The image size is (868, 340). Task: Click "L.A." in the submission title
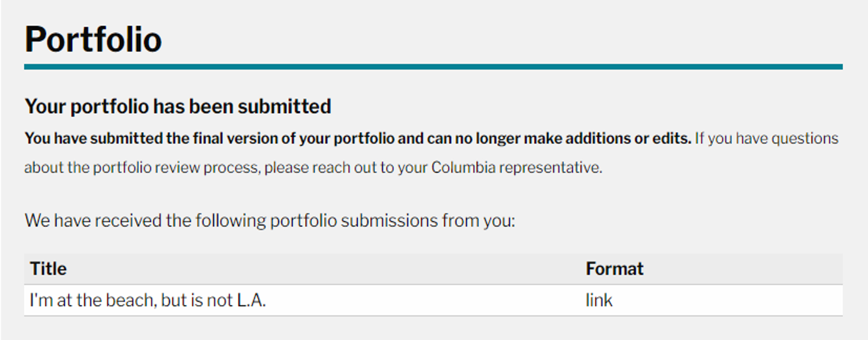(251, 300)
